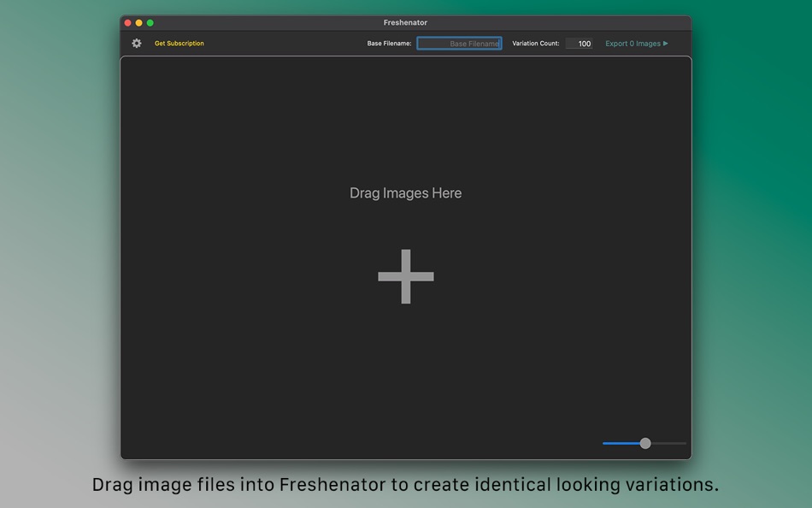The width and height of the screenshot is (812, 508).
Task: Click the "Drag Images Here" drop area
Action: pos(405,192)
